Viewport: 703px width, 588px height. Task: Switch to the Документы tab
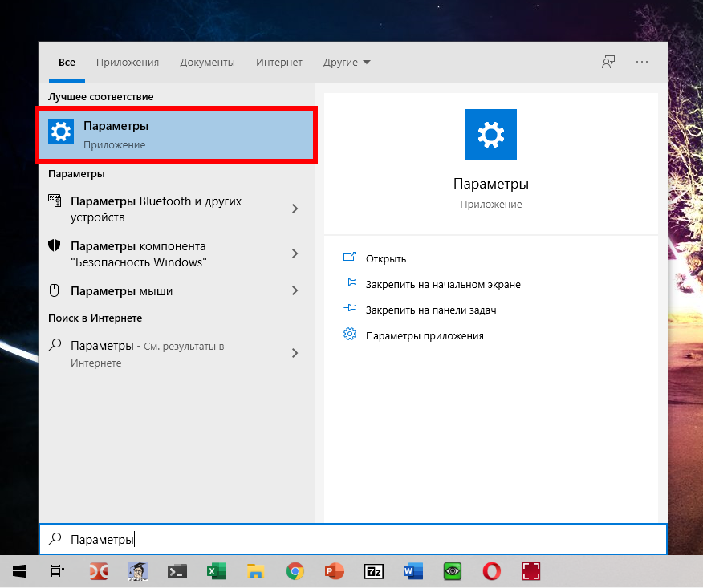(207, 63)
